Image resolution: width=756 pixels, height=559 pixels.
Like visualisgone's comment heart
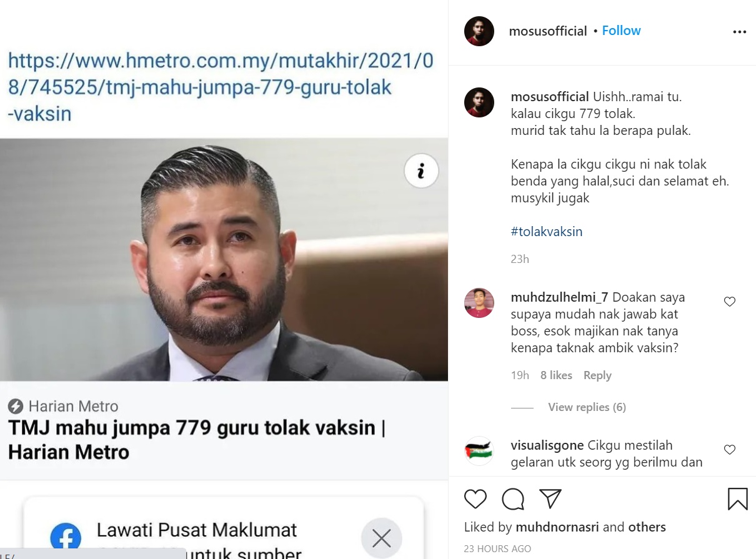pos(729,450)
